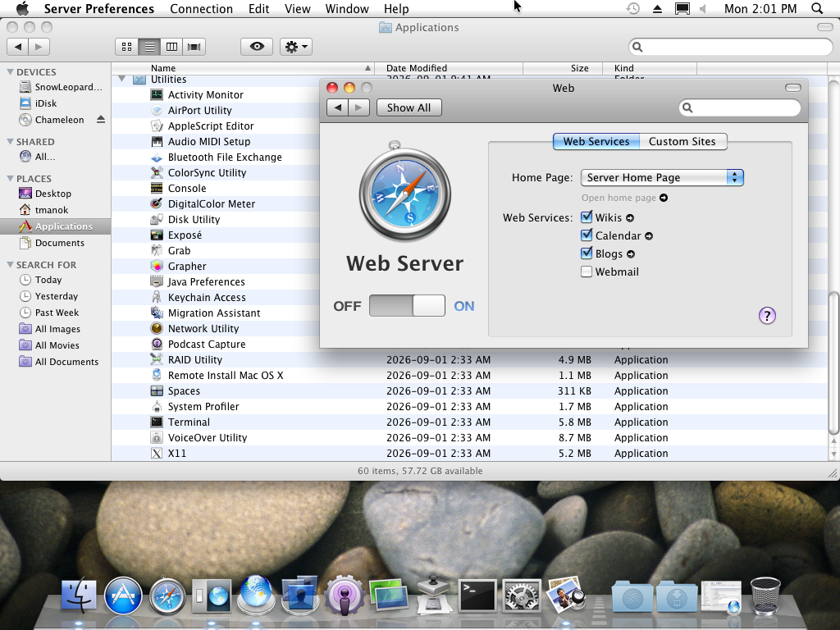
Task: Select the AirPort Utility icon
Action: click(157, 111)
